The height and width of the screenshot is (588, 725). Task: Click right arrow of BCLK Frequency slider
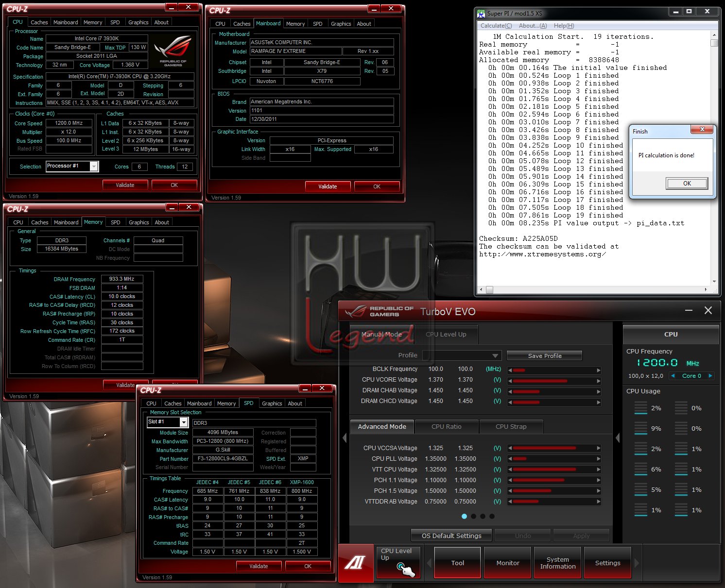pyautogui.click(x=599, y=370)
